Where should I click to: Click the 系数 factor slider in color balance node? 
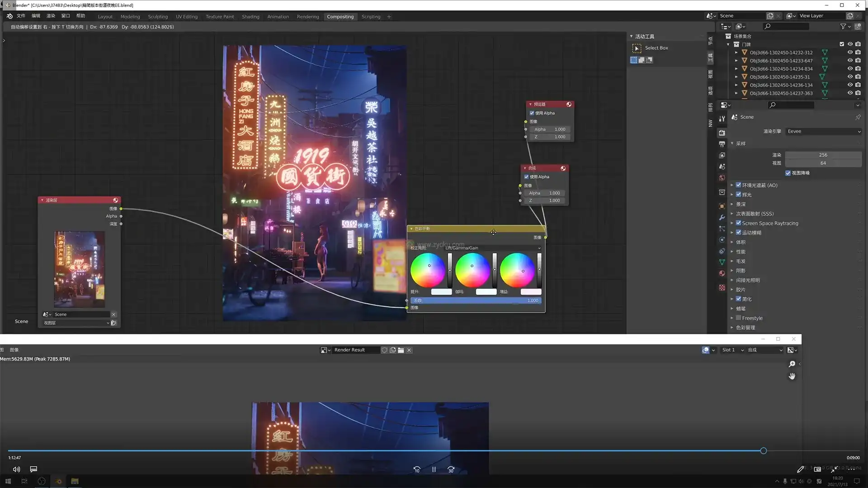pos(476,300)
